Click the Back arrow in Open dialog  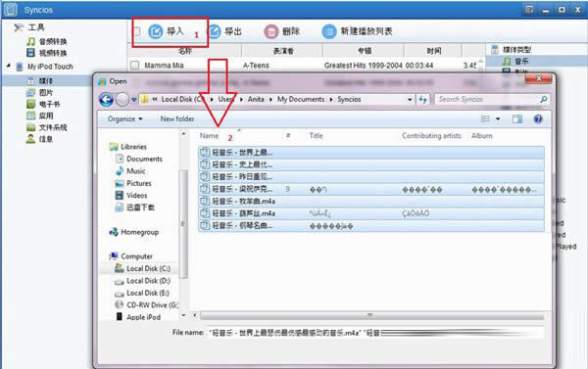coord(106,100)
